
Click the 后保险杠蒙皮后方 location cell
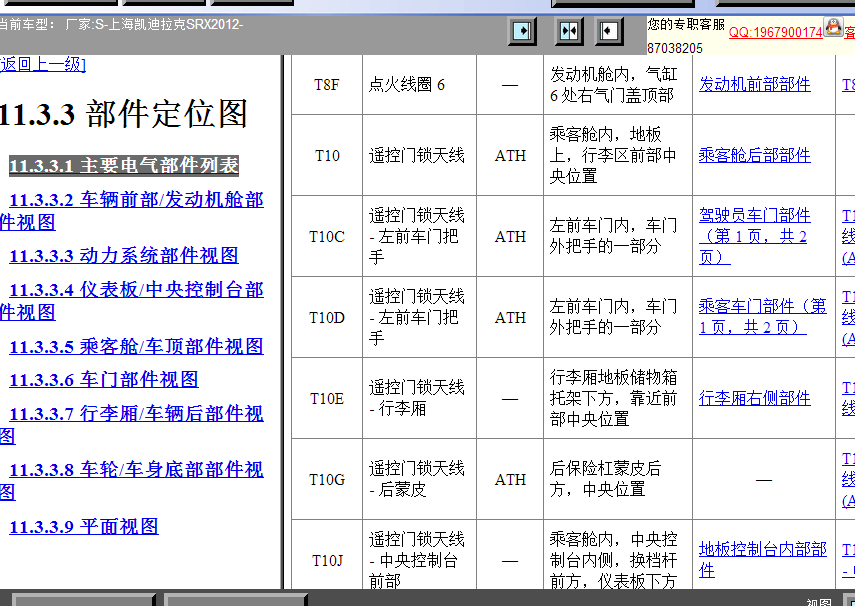point(618,479)
